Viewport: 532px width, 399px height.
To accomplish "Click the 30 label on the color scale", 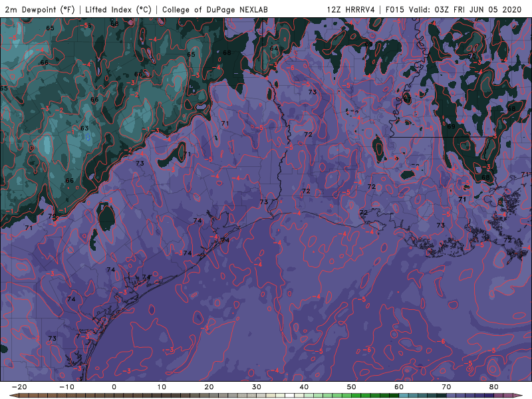I will click(x=257, y=387).
